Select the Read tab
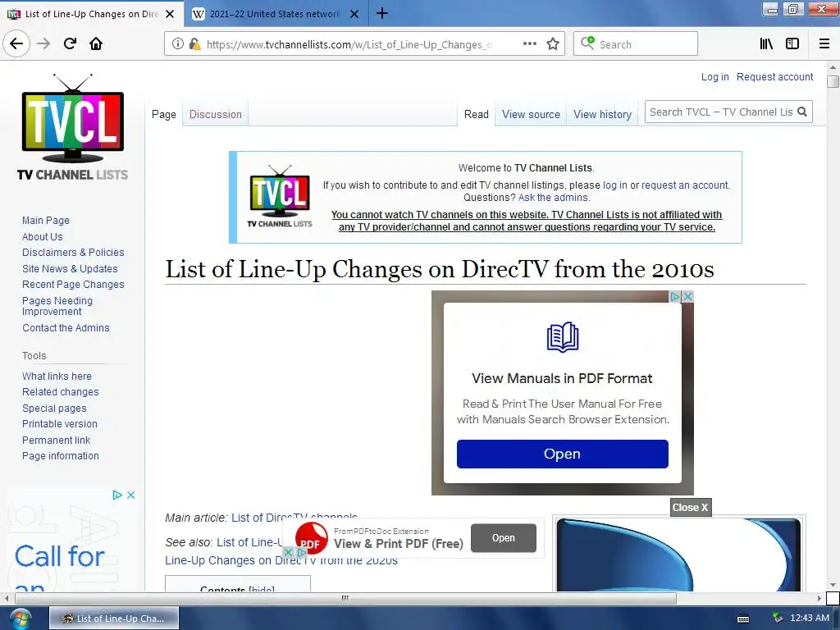840x630 pixels. 477,114
